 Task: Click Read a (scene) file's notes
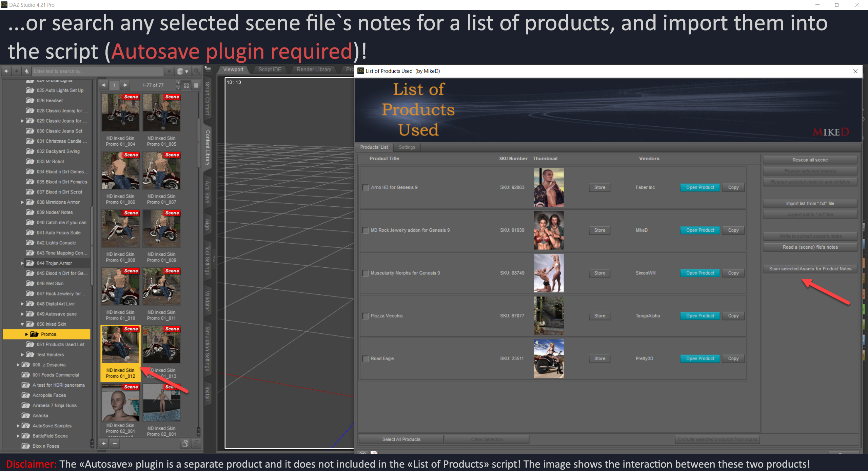point(810,247)
